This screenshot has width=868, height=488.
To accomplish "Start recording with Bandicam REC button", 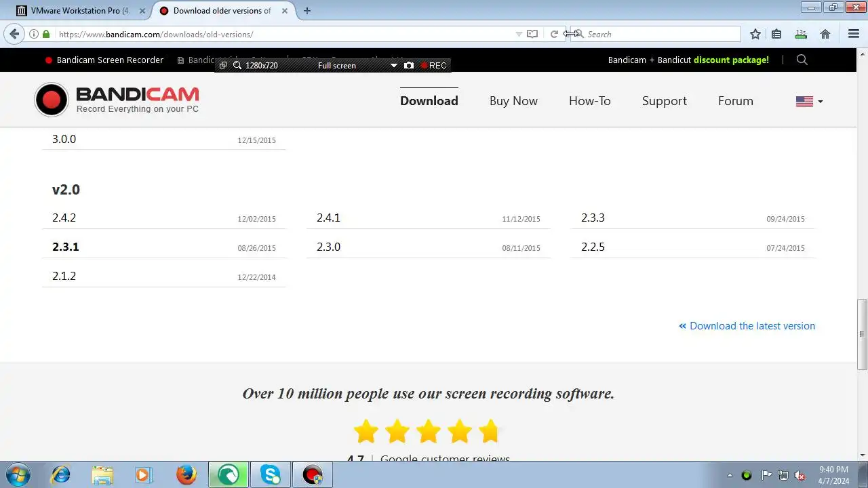I will 433,65.
